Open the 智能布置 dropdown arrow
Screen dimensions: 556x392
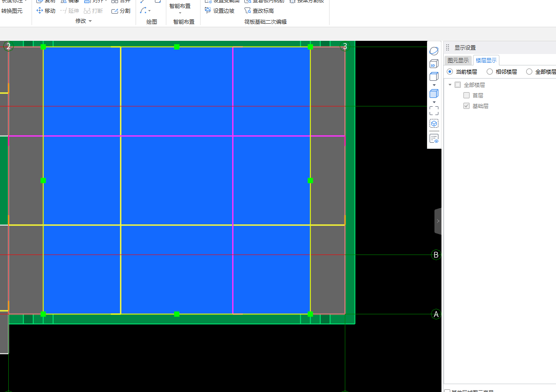click(x=180, y=13)
